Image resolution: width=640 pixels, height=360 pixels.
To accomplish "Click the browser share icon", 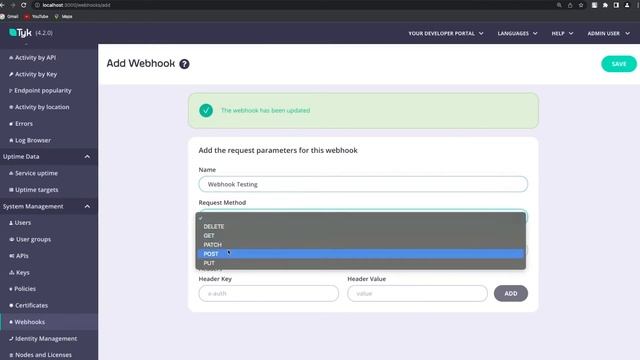I will click(x=570, y=5).
